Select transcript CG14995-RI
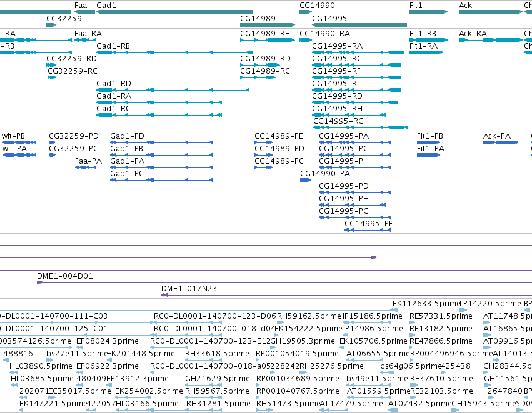Screen dimensions: 532x413 [356, 90]
